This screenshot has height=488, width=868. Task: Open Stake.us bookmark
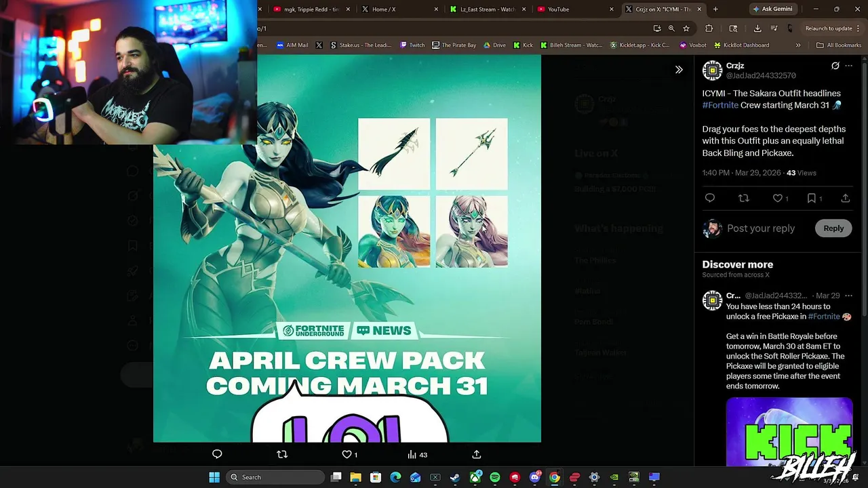[x=361, y=45]
